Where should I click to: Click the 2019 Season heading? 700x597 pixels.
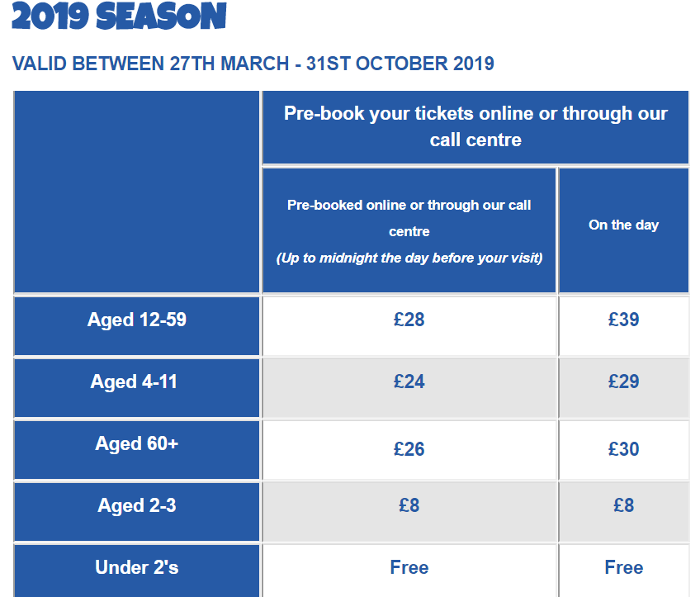click(x=119, y=17)
